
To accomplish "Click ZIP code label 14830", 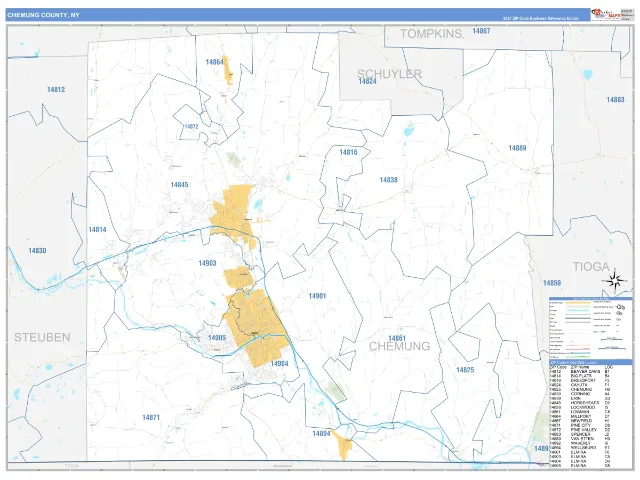I will (x=37, y=251).
